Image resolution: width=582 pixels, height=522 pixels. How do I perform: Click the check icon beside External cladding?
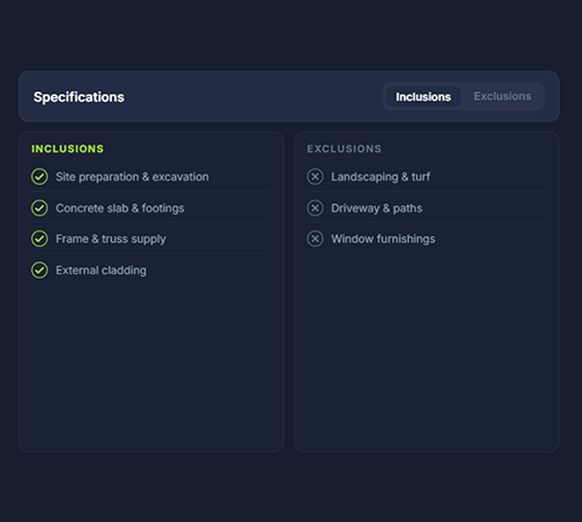pyautogui.click(x=39, y=270)
